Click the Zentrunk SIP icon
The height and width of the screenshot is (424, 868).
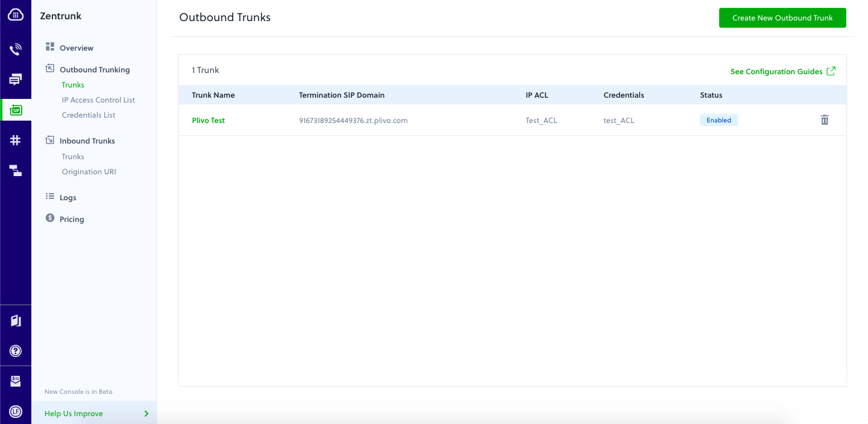(x=16, y=110)
